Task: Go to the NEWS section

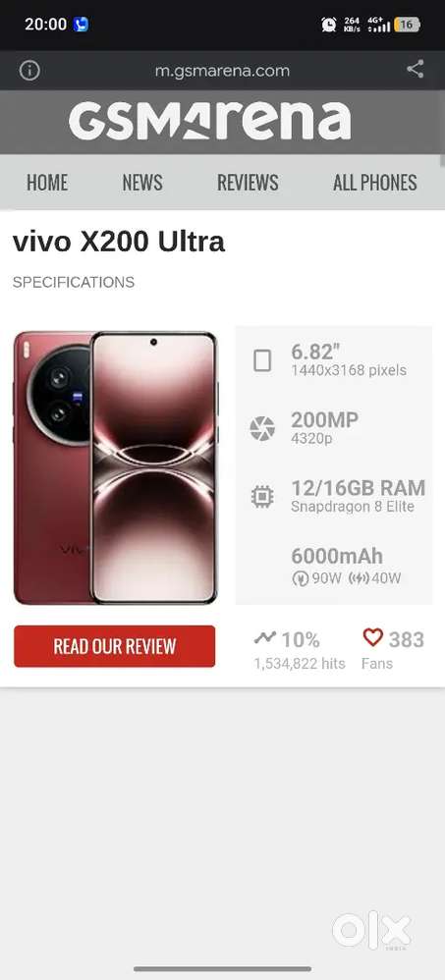Action: (142, 183)
